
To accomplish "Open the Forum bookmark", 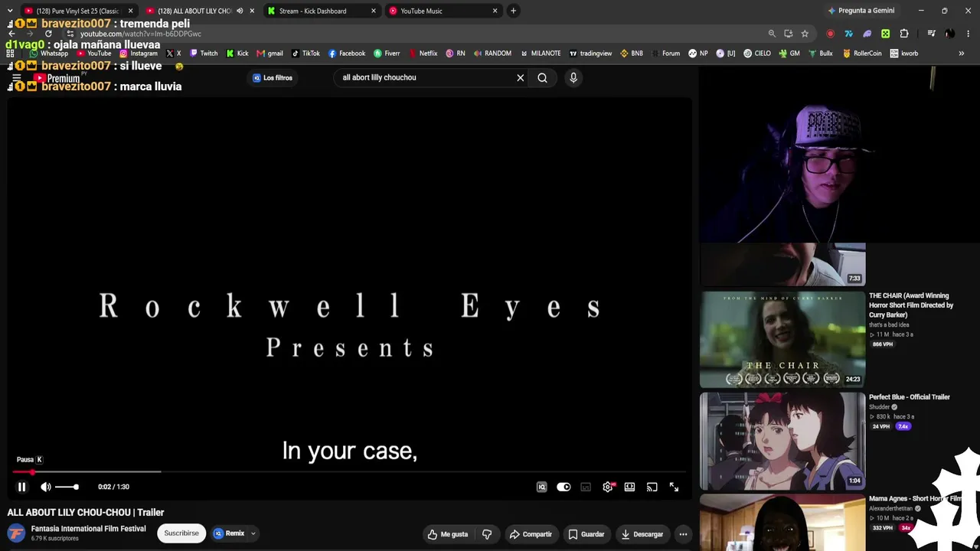I will (665, 54).
